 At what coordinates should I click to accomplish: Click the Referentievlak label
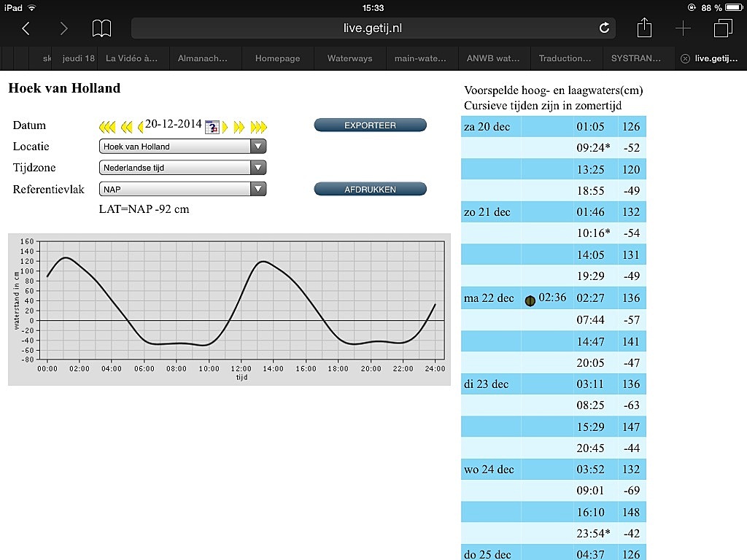coord(49,189)
